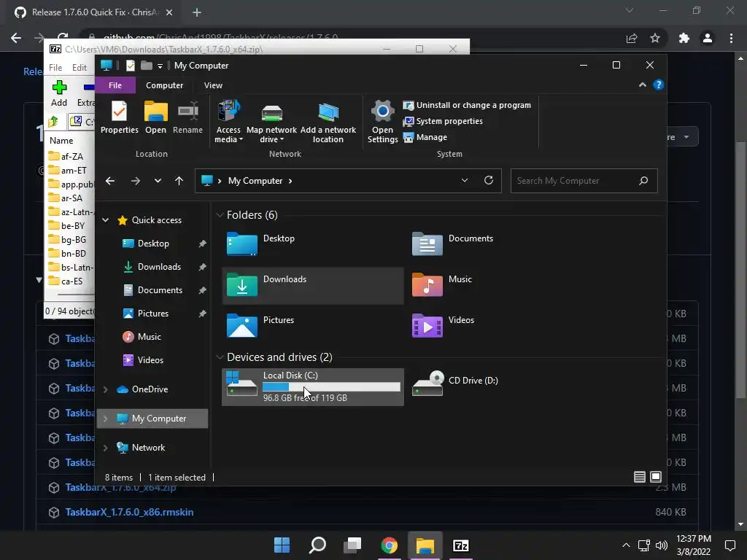Viewport: 747px width, 560px height.
Task: Collapse the Devices and drives group
Action: click(x=220, y=357)
